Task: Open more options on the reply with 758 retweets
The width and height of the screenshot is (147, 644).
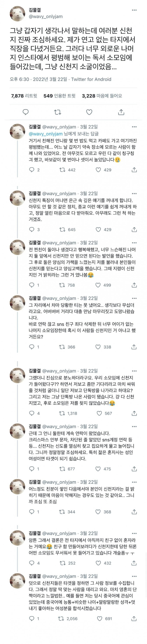Action: 134,243
